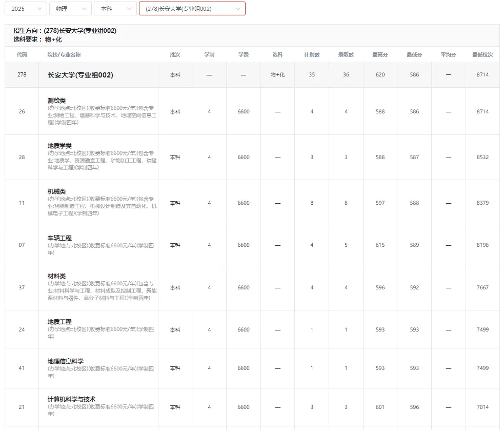Click highest score 601 in 计算机科学与技术 row
Viewport: 504px width, 430px height.
[x=380, y=407]
